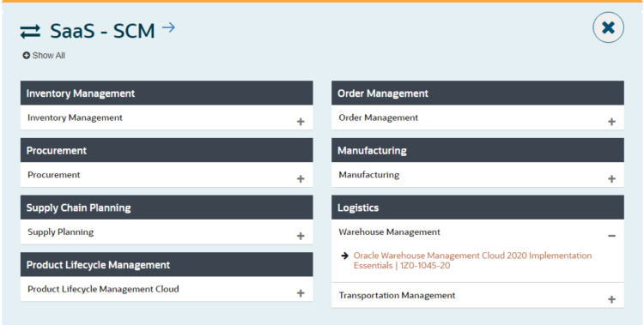
Task: Expand Supply Planning with plus icon
Action: 301,236
